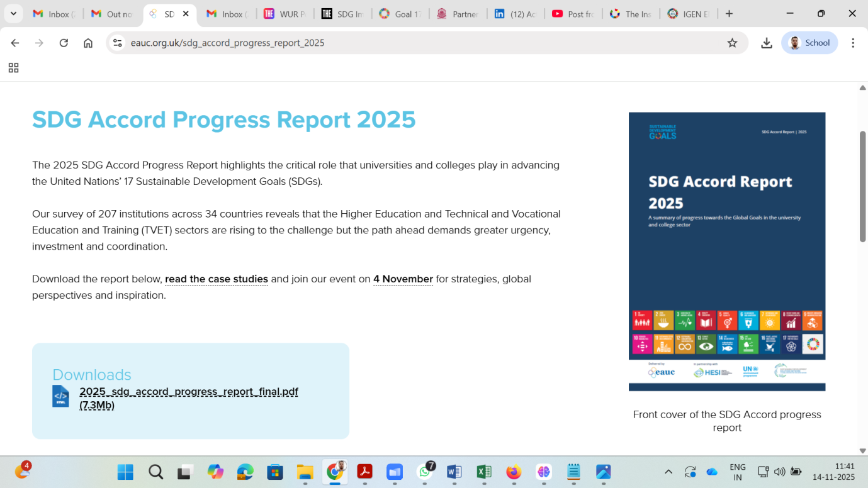Follow the '4 November' event link
868x488 pixels.
pyautogui.click(x=403, y=279)
